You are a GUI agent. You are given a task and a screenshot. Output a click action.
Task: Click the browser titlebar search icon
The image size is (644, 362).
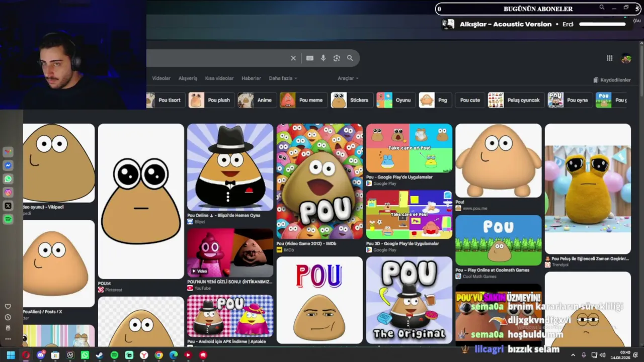click(x=602, y=8)
